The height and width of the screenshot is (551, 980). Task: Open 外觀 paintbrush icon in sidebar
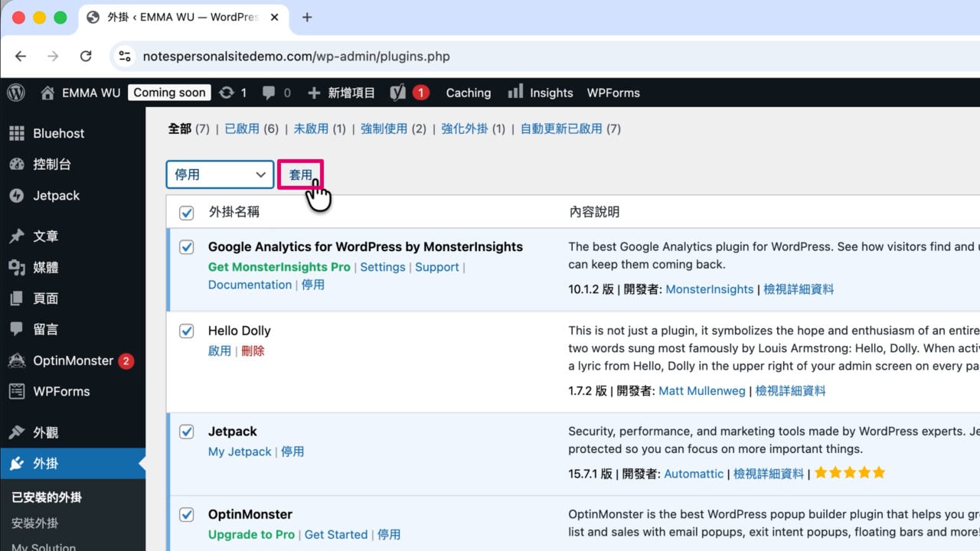[17, 432]
